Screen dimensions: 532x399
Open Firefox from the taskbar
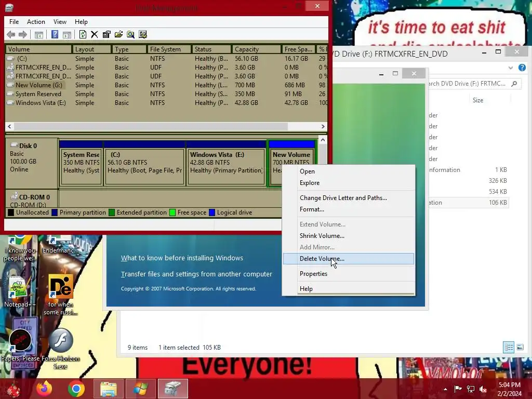coord(45,389)
